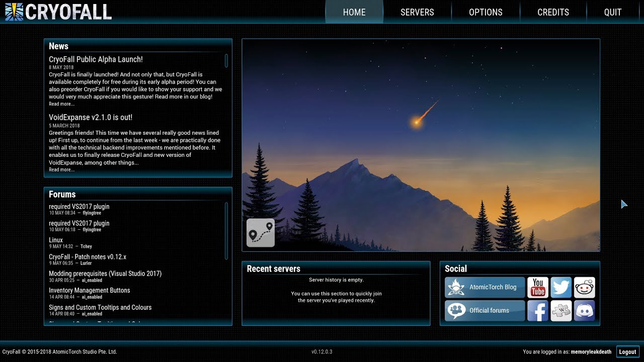Click the Forums panel heading
The image size is (644, 362).
point(62,195)
